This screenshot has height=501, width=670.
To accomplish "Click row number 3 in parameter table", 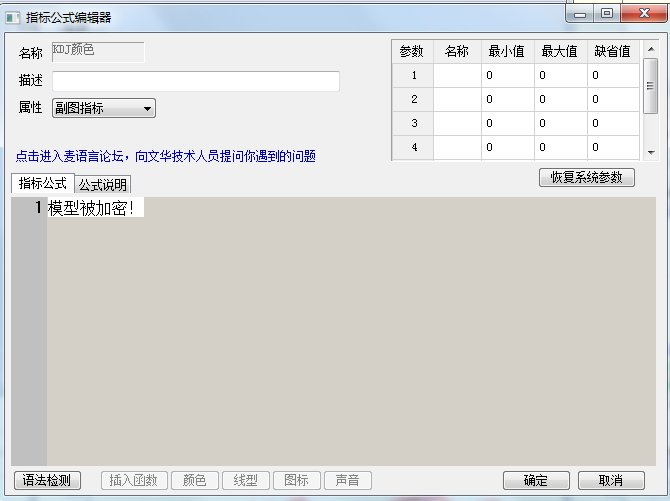I will pos(414,124).
